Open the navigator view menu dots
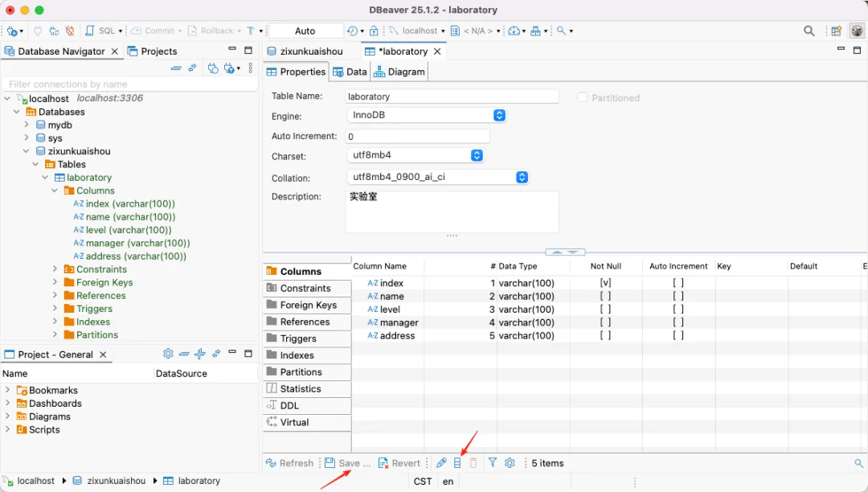 (250, 68)
